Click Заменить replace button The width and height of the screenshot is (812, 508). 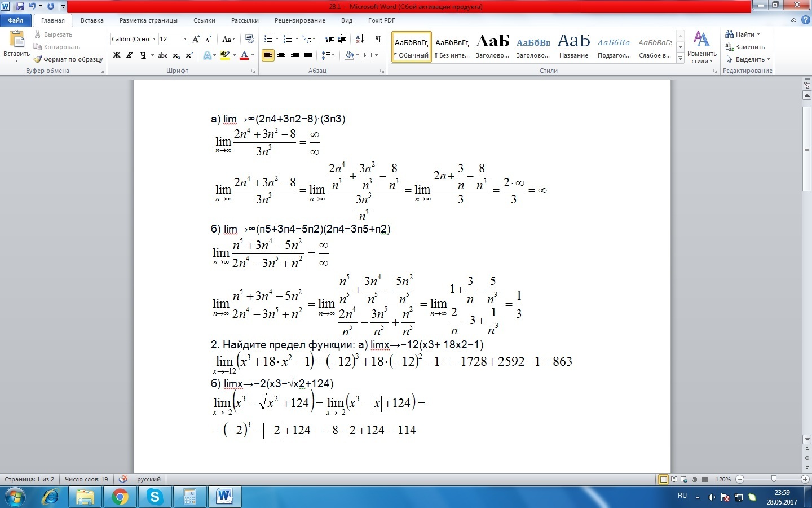tap(745, 47)
